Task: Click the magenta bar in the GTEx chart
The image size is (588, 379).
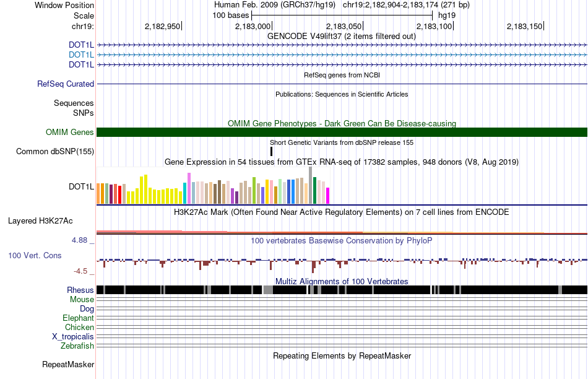Action: [328, 196]
